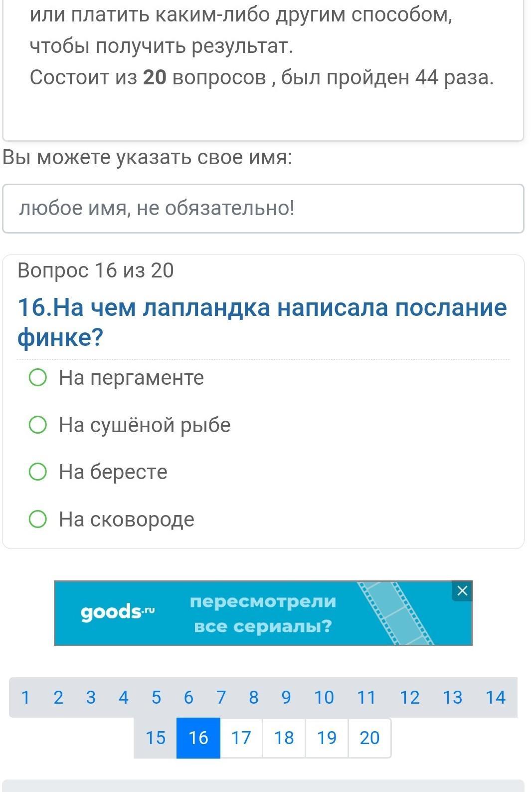This screenshot has height=792, width=532.
Task: Select the answer "На пергаменте"
Action: [38, 378]
